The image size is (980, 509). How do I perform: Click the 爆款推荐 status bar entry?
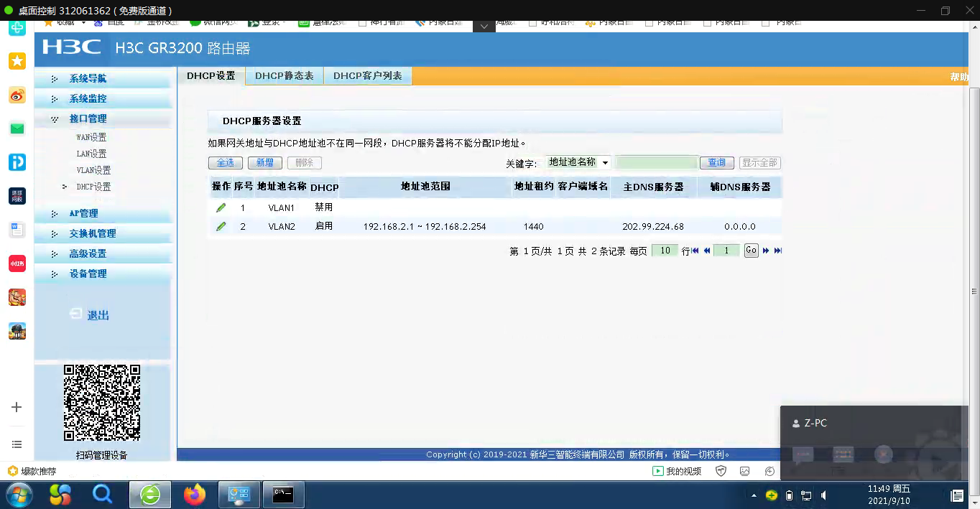pos(31,472)
